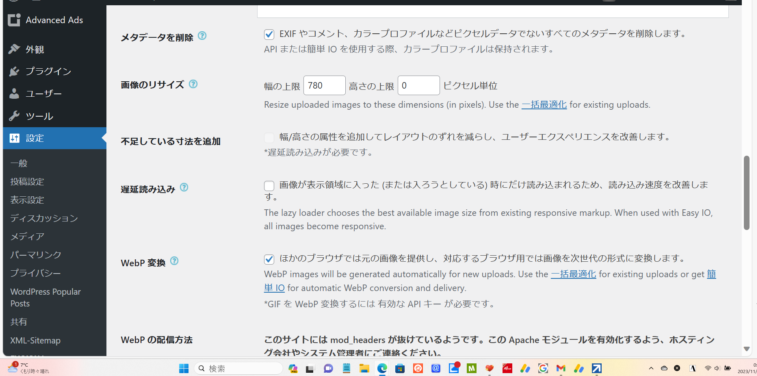757x376 pixels.
Task: Show hidden tray icons chevron
Action: 651,368
